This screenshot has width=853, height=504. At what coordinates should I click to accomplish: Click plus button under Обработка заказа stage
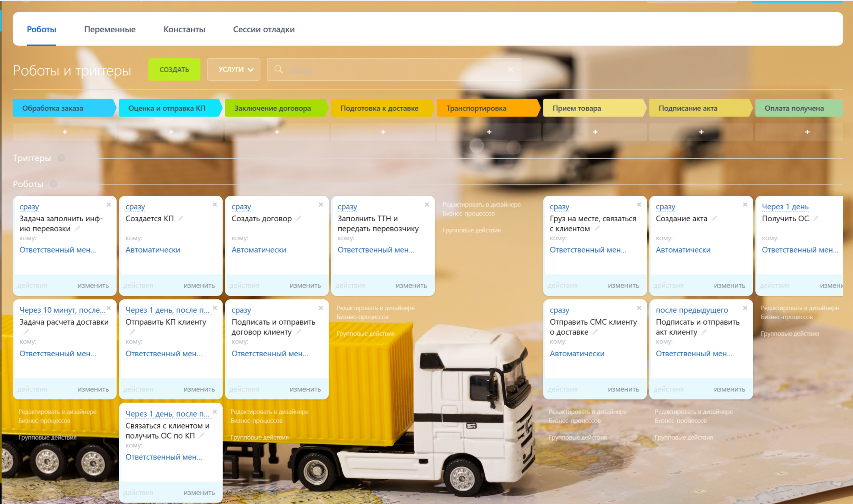[x=65, y=132]
